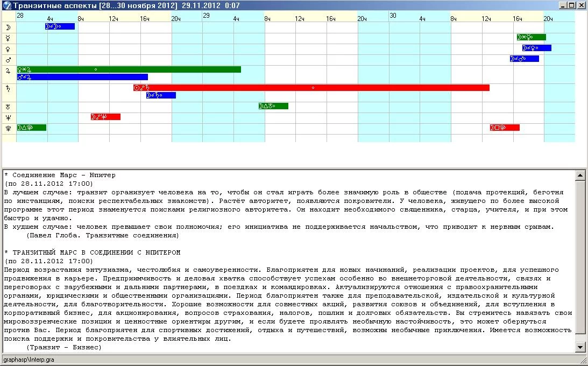Click the source line '(Транзит - Бизнес)'
Viewport: 588px width, 366px height.
tap(64, 348)
